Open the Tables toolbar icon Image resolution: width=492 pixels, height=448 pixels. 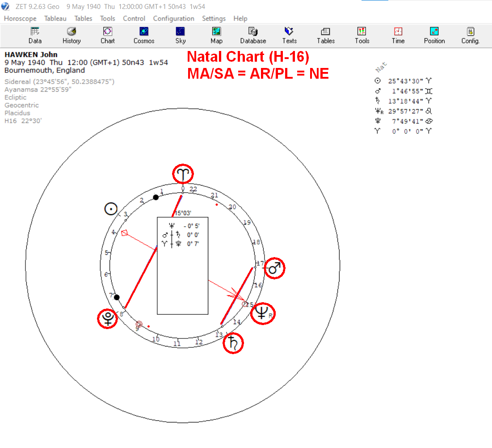[x=326, y=35]
